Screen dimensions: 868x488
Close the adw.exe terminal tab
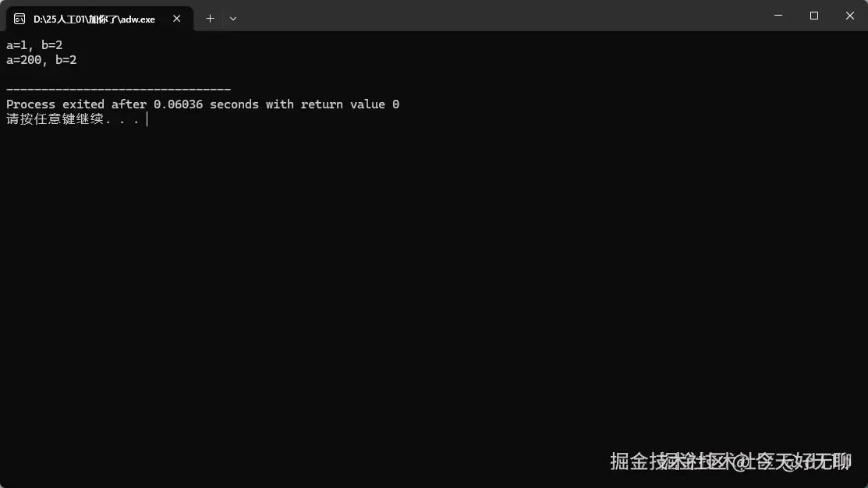176,19
